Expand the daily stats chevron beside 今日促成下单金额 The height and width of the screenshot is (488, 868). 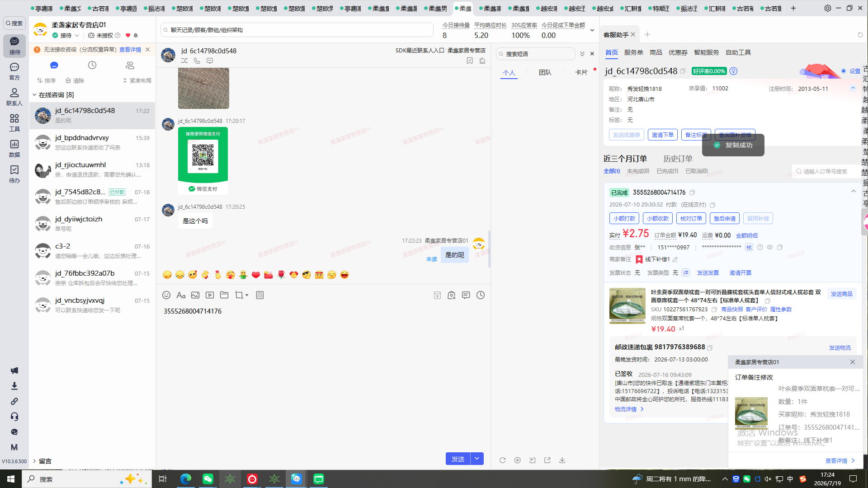click(592, 30)
